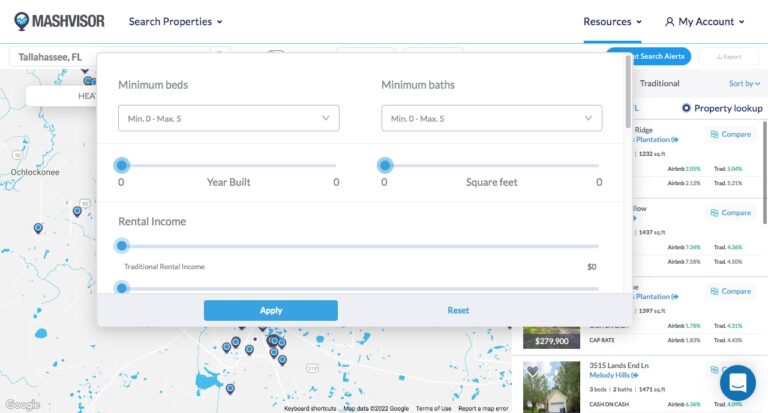
Task: Click the Square feet slider handle
Action: [x=385, y=165]
